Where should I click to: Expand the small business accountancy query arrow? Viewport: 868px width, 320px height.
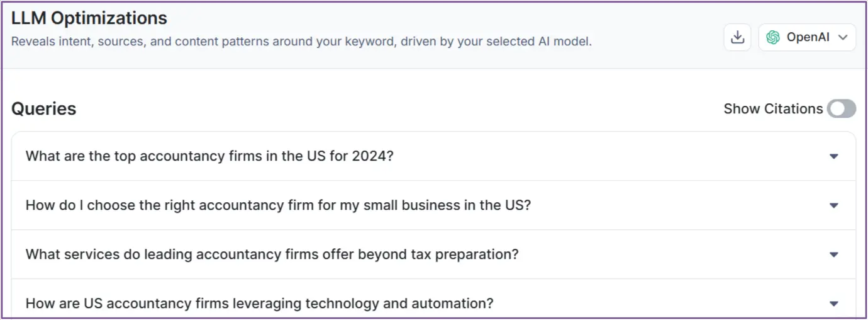[x=834, y=205]
